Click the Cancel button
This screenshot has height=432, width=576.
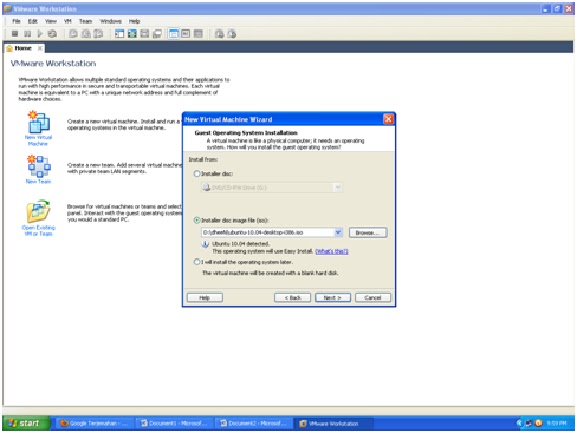coord(373,298)
